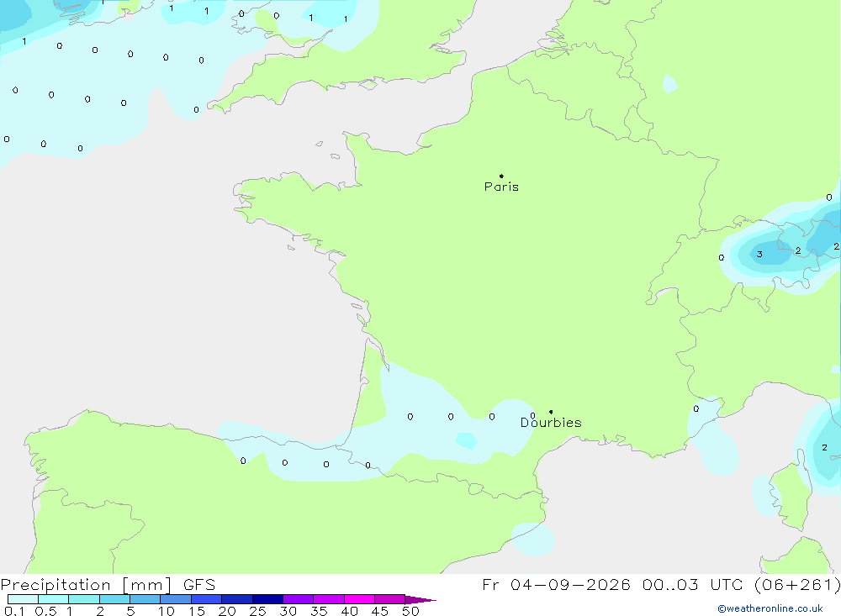
Task: Click the (06+261) forecast hour label
Action: (797, 584)
